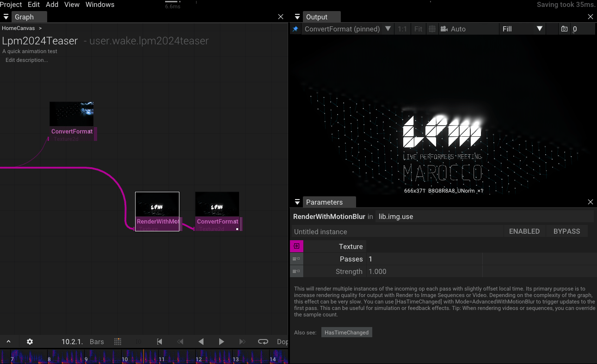Screen dimensions: 597x364
Task: Open the ConvertFormat (pinned) dropdown
Action: click(x=388, y=29)
